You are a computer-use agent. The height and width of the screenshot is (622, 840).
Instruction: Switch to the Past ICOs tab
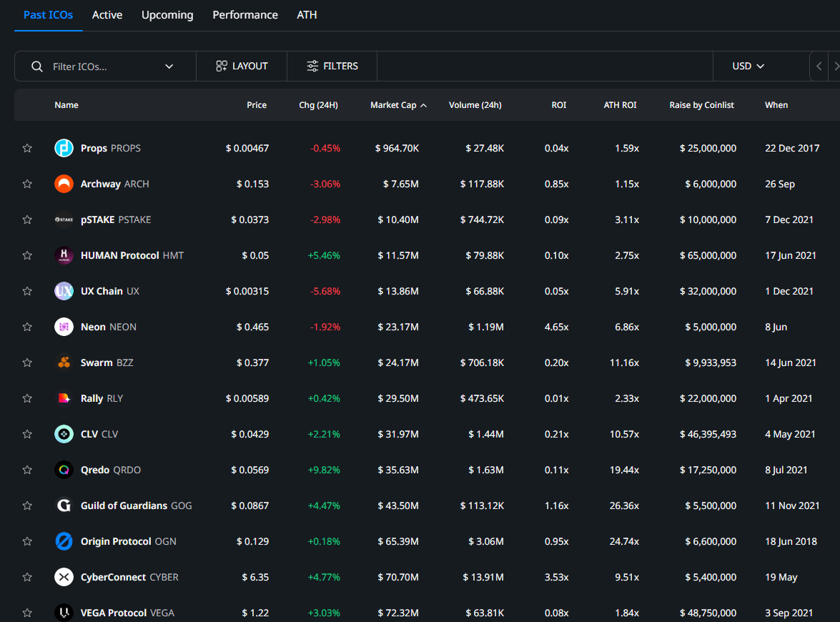click(x=48, y=15)
